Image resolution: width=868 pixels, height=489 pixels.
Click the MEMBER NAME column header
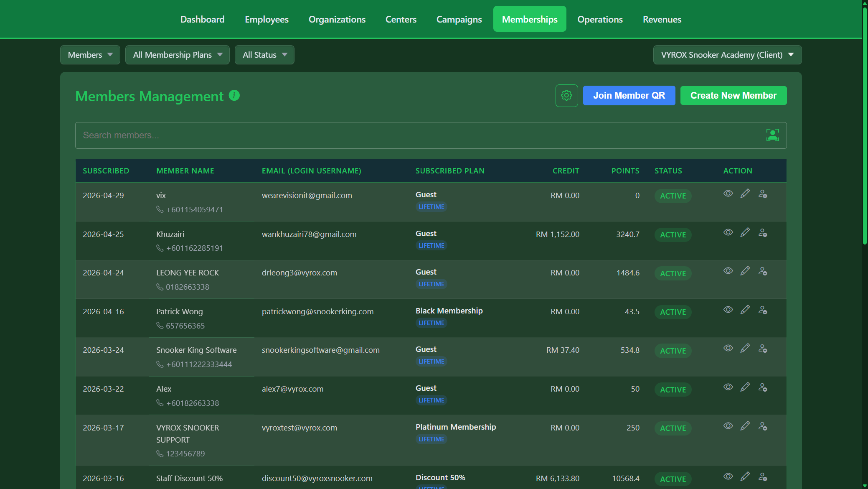click(x=185, y=171)
